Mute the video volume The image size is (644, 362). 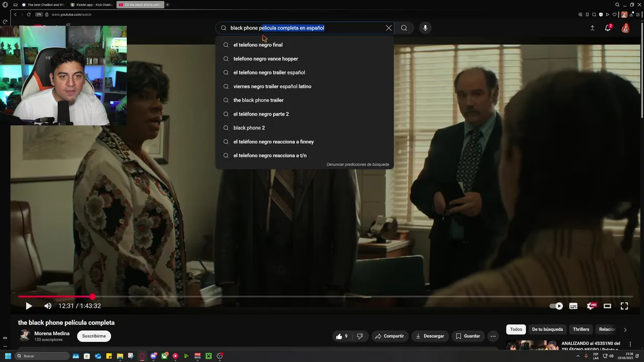click(x=48, y=306)
